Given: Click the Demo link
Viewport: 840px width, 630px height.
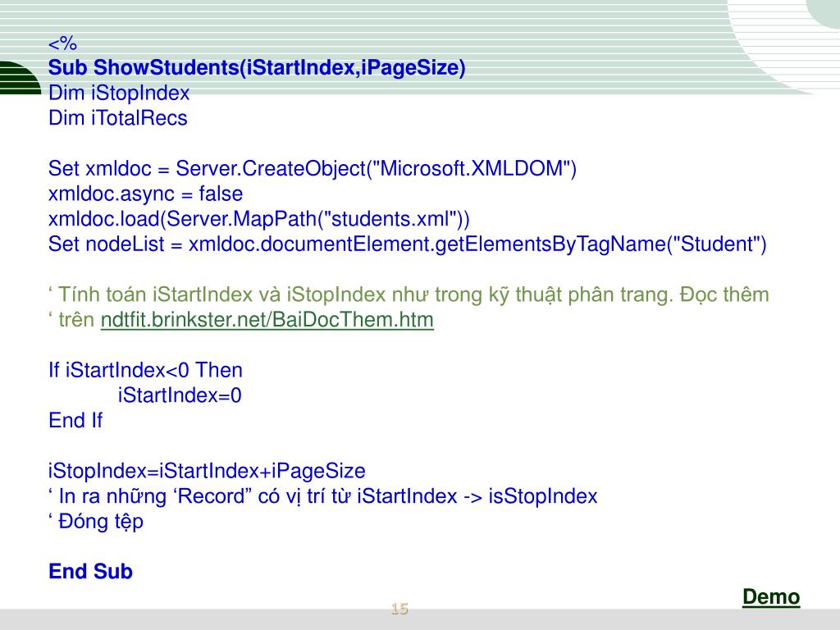Looking at the screenshot, I should pyautogui.click(x=771, y=597).
